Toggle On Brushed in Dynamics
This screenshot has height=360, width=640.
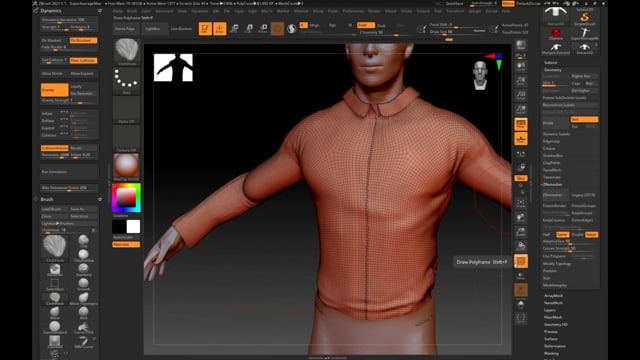[83, 40]
